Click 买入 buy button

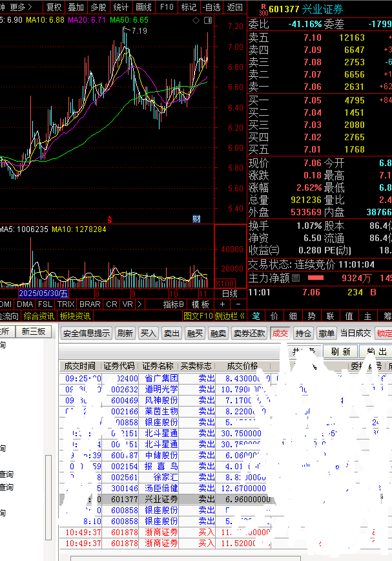149,333
